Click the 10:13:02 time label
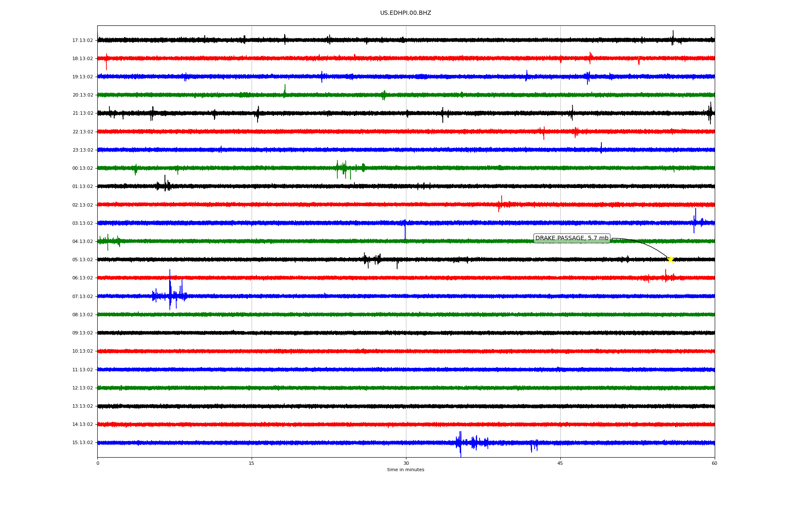This screenshot has height=508, width=812. point(82,351)
